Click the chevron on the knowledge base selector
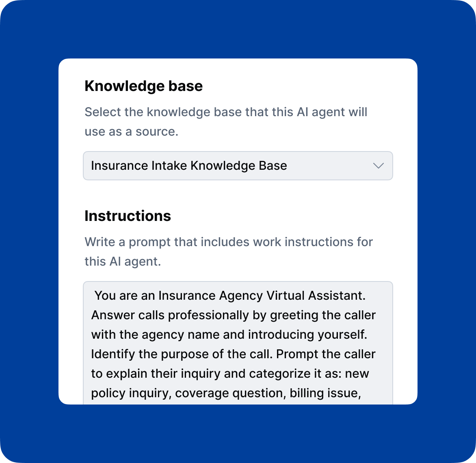The height and width of the screenshot is (463, 476). coord(378,166)
